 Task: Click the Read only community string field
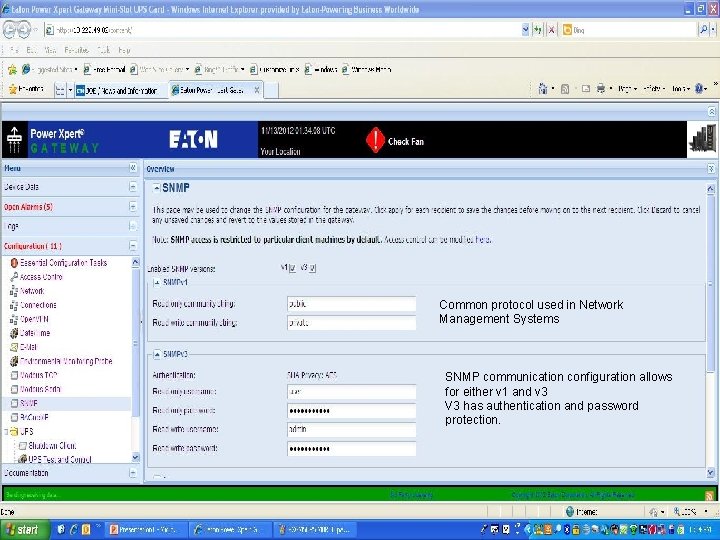coord(351,304)
